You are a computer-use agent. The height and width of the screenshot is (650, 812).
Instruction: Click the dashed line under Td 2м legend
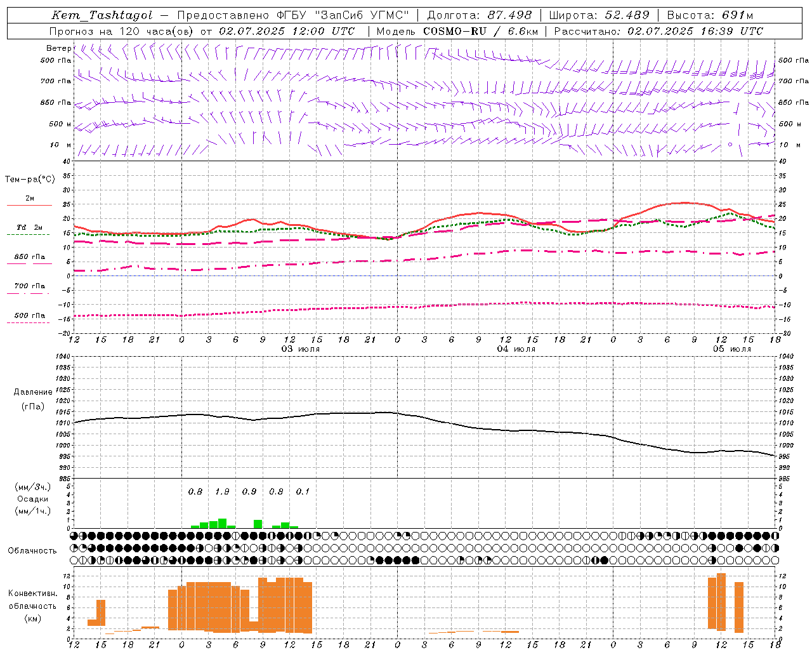(28, 235)
